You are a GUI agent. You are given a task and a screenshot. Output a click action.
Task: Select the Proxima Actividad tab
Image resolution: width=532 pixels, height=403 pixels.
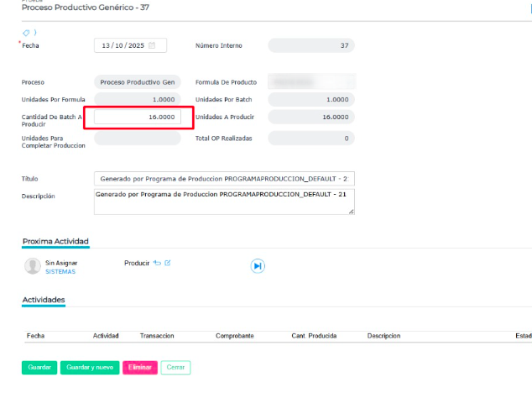[55, 242]
